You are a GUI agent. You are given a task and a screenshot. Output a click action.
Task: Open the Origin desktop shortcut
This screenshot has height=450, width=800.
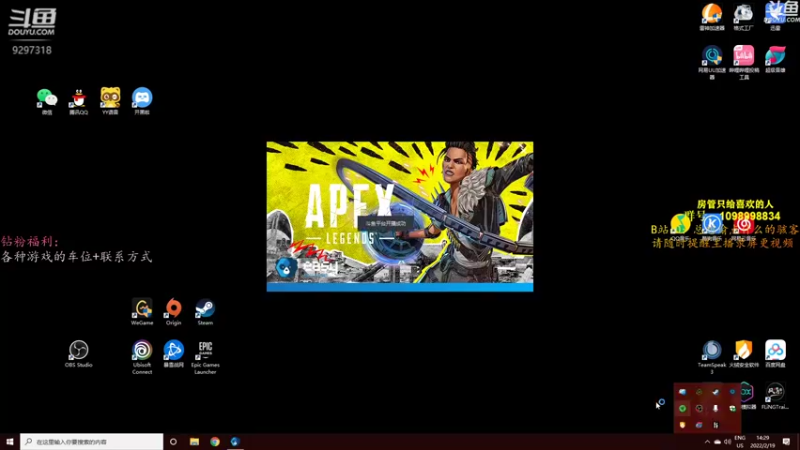(x=173, y=312)
